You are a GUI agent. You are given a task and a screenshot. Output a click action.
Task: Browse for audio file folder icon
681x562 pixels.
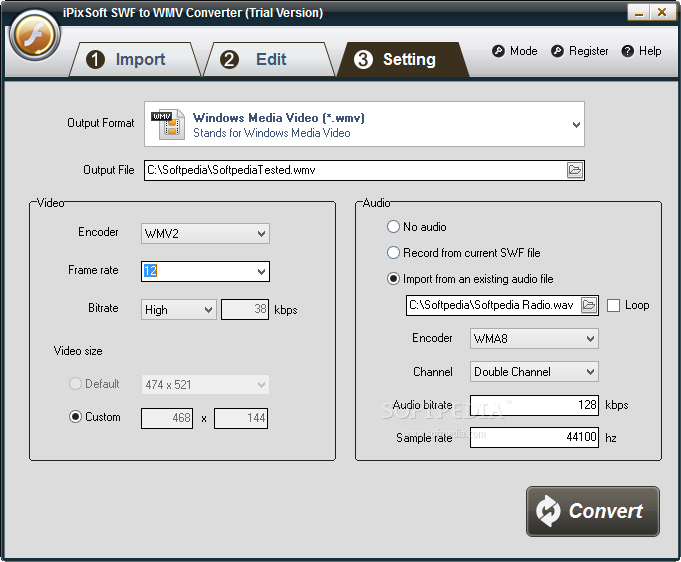[589, 305]
